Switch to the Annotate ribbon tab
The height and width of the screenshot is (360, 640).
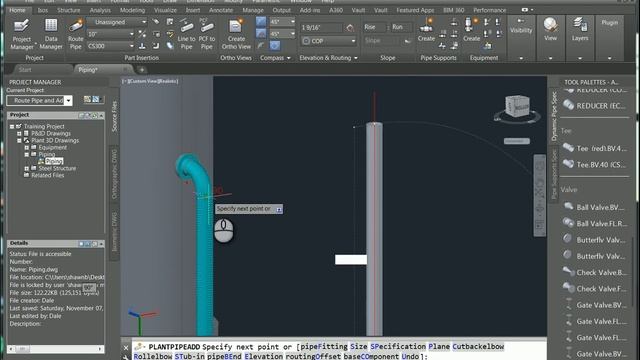pos(221,10)
